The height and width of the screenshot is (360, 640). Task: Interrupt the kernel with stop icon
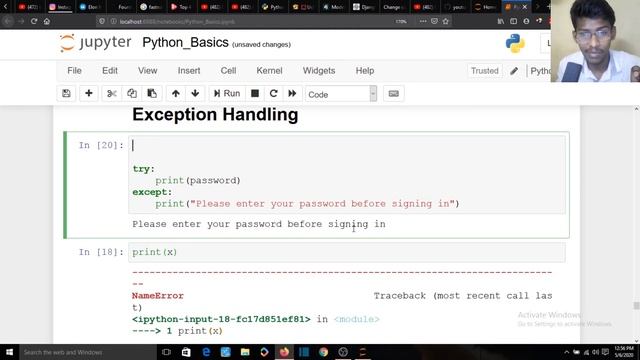[x=255, y=93]
